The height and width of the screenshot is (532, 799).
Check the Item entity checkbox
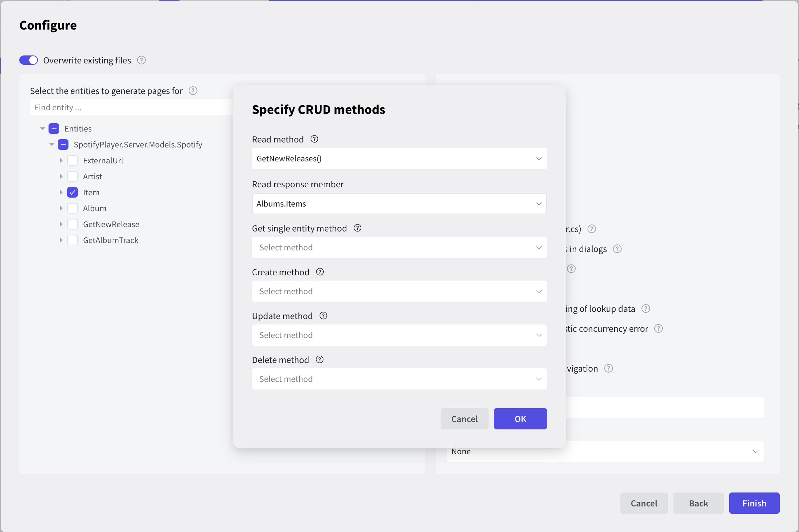click(72, 192)
